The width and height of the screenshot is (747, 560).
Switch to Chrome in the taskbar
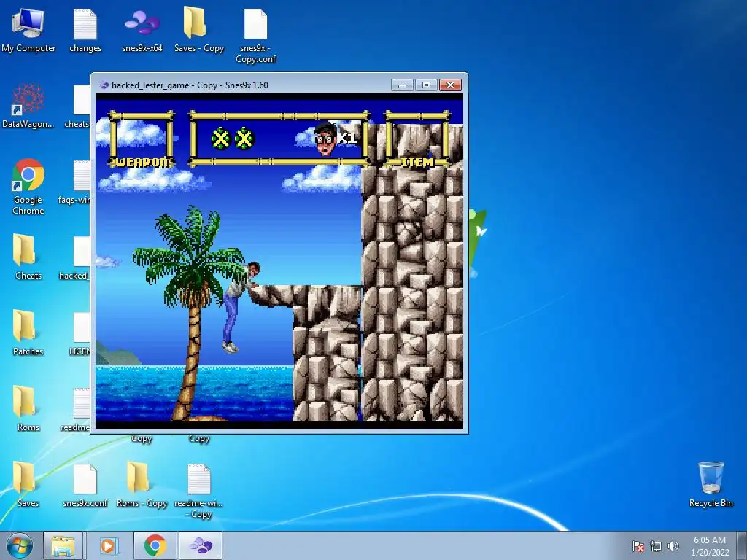(155, 545)
